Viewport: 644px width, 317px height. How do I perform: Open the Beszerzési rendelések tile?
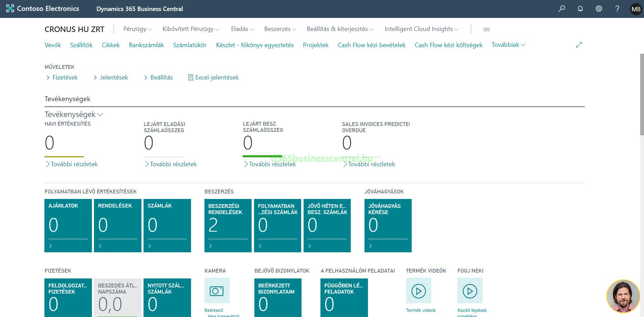228,225
